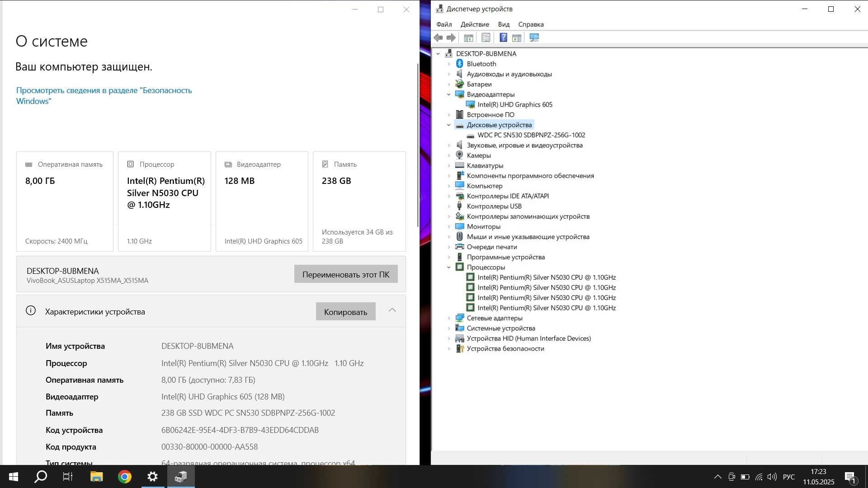Click the Wi-Fi network tray icon
This screenshot has width=868, height=488.
[x=759, y=477]
